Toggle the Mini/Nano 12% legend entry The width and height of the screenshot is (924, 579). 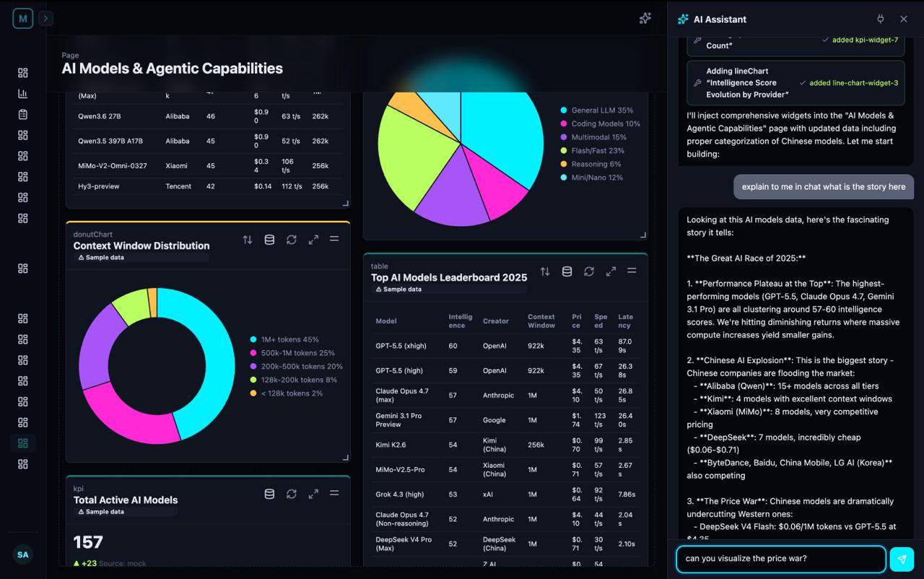[592, 178]
